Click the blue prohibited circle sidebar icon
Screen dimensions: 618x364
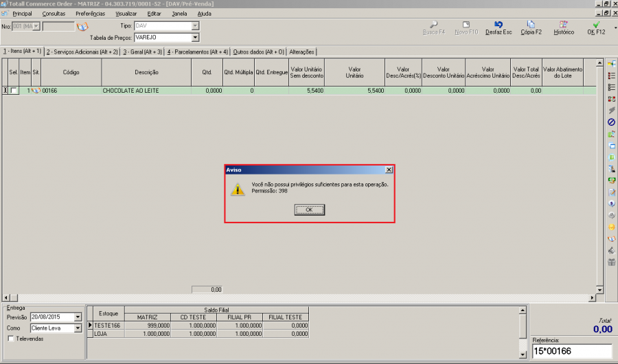[x=611, y=122]
